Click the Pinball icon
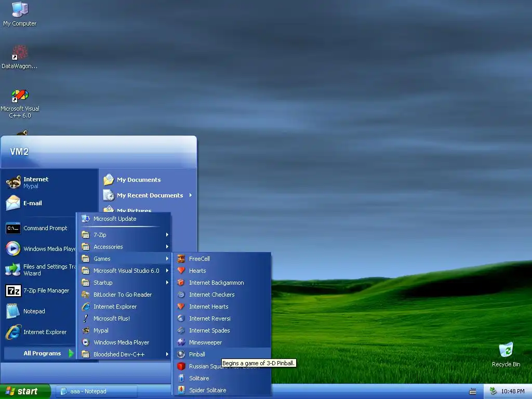The height and width of the screenshot is (399, 532). pos(181,354)
